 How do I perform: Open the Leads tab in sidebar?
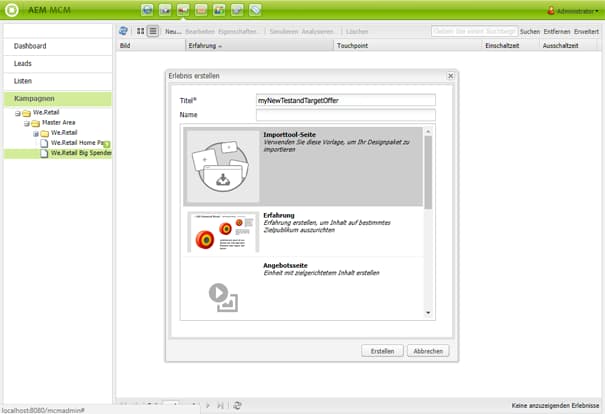(x=58, y=64)
